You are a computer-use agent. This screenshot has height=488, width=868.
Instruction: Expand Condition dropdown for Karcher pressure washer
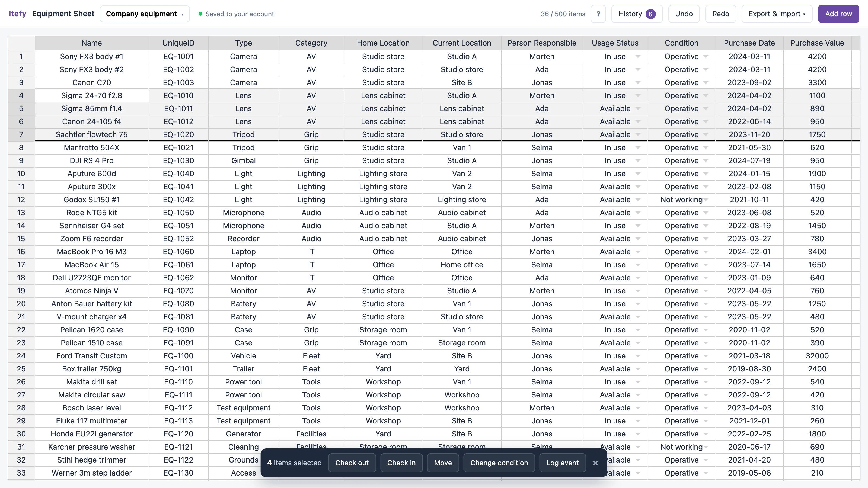pos(706,447)
